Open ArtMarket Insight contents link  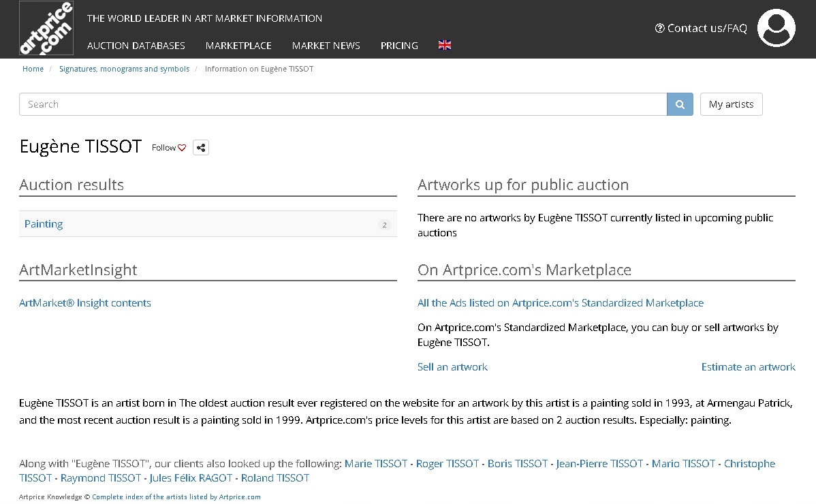click(85, 303)
